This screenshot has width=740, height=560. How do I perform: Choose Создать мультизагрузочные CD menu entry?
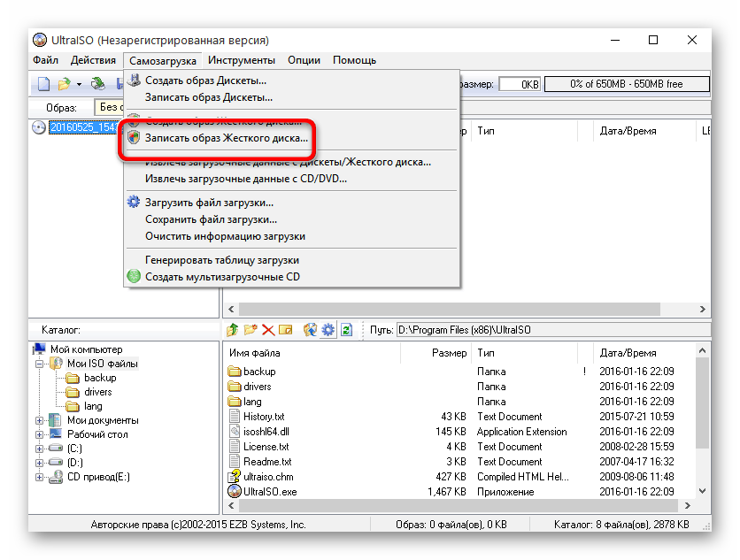[x=222, y=277]
